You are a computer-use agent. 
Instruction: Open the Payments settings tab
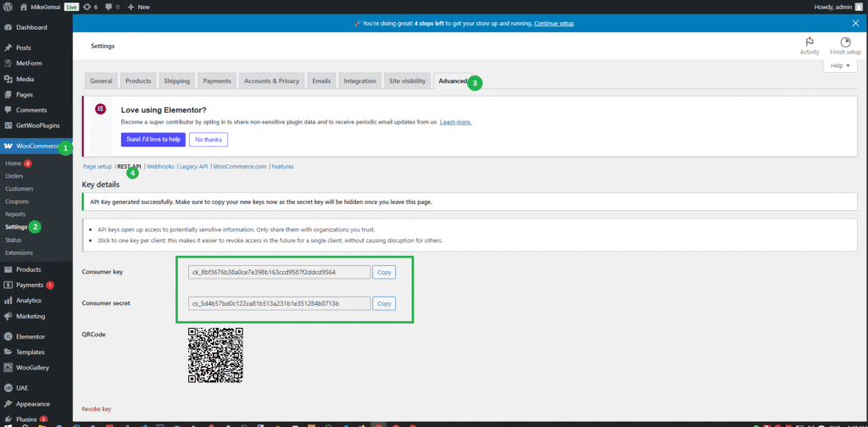[217, 80]
